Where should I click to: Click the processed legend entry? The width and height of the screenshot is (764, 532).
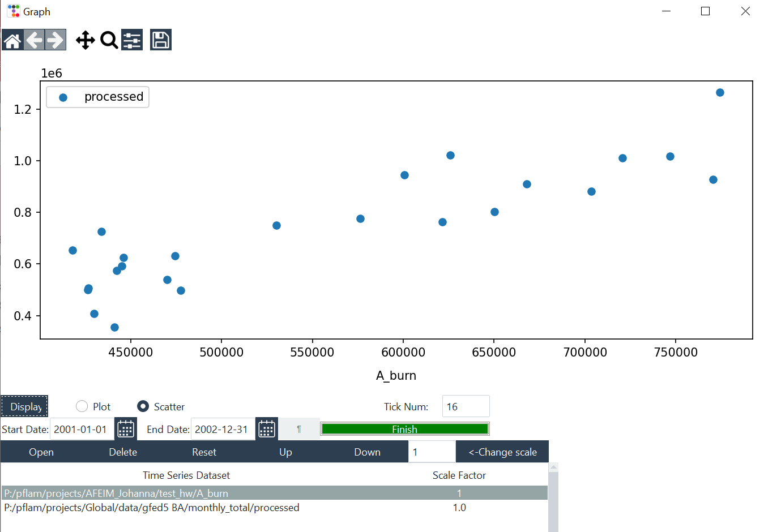point(98,97)
